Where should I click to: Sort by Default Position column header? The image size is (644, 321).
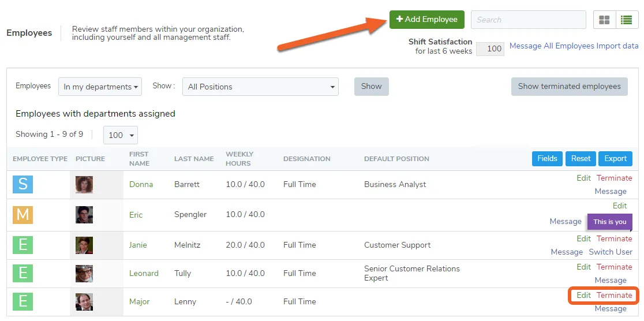396,159
